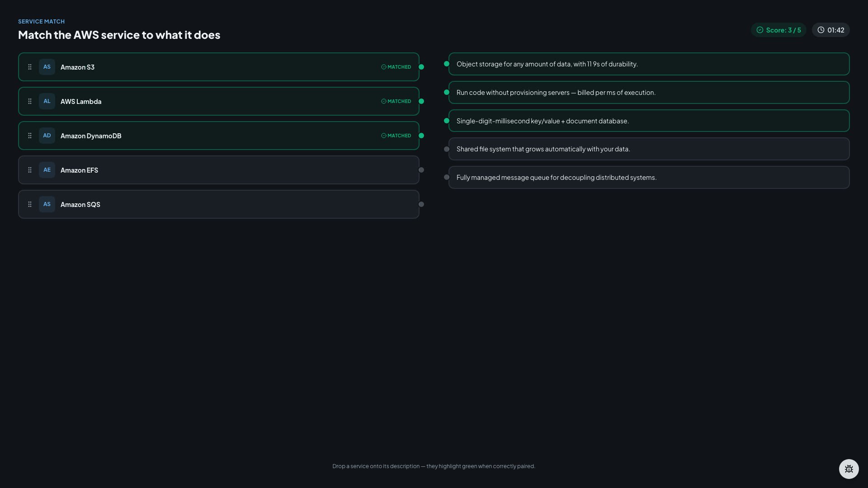The width and height of the screenshot is (868, 488).
Task: Select the Amazon DynamoDB service name
Action: (x=91, y=136)
